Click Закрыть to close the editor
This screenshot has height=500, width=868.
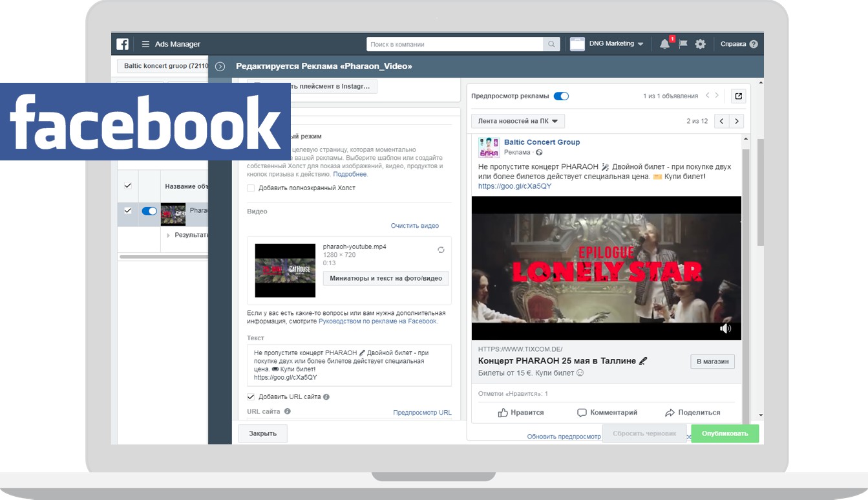(x=263, y=433)
